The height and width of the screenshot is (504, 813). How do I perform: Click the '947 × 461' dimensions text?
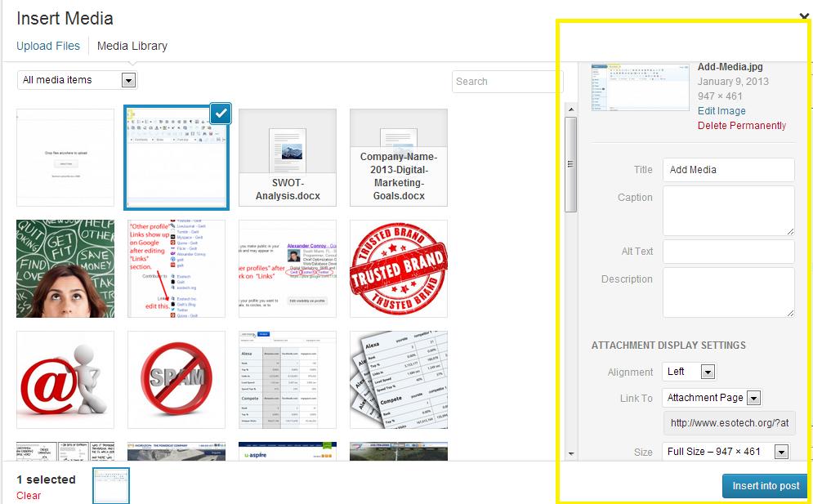pos(720,96)
